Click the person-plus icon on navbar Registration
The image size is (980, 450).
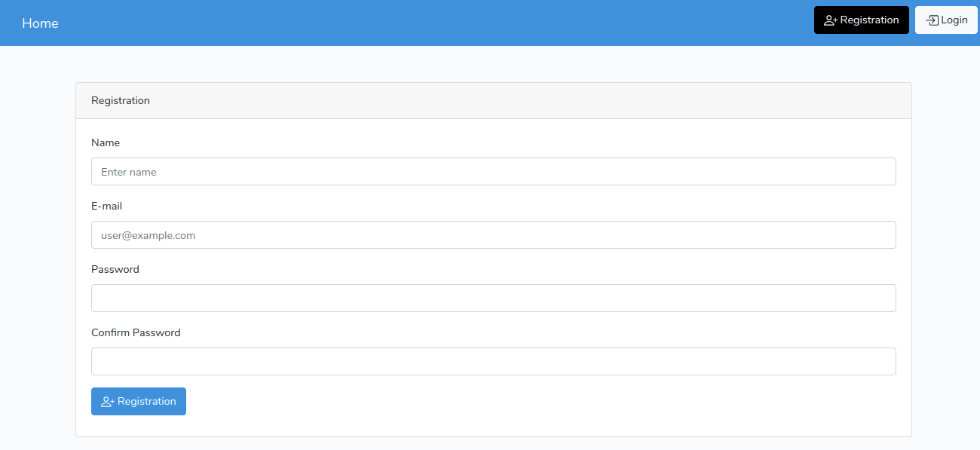[830, 20]
